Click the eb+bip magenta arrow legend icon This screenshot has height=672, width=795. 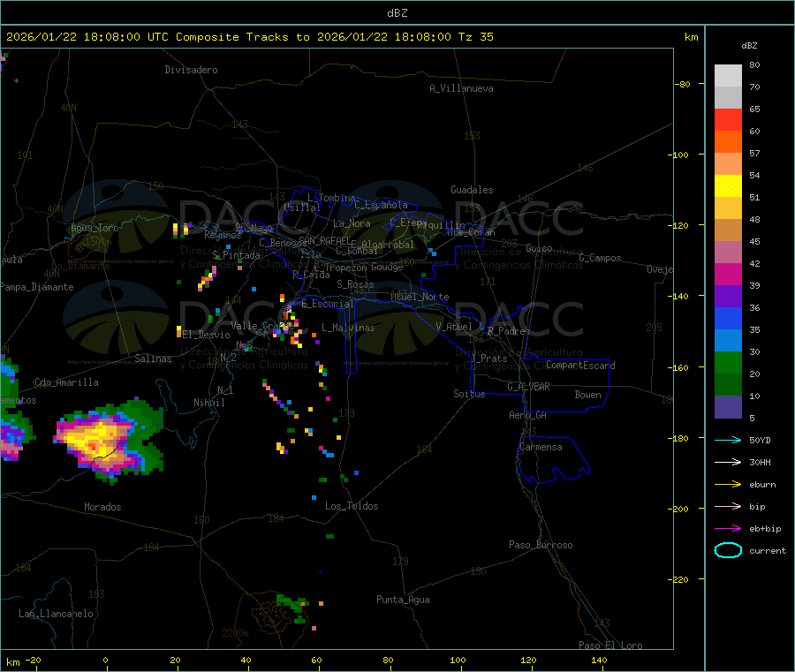[728, 529]
